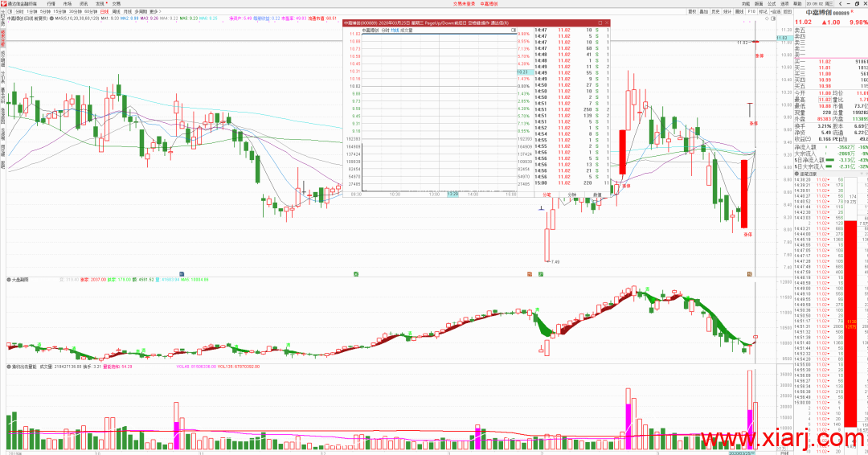Open the 发现 menu
Screen dimensions: 868x455
[x=100, y=3]
